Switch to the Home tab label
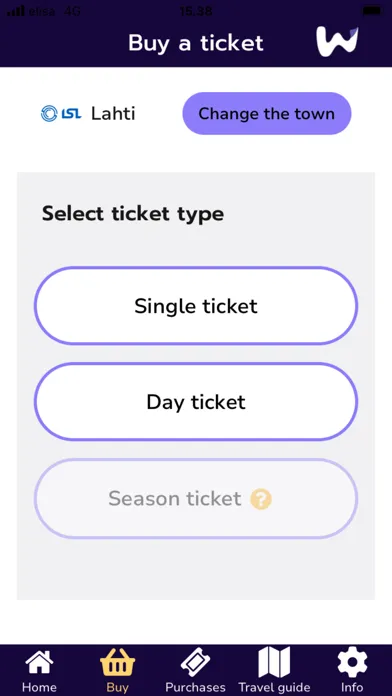The width and height of the screenshot is (392, 696). coord(39,687)
